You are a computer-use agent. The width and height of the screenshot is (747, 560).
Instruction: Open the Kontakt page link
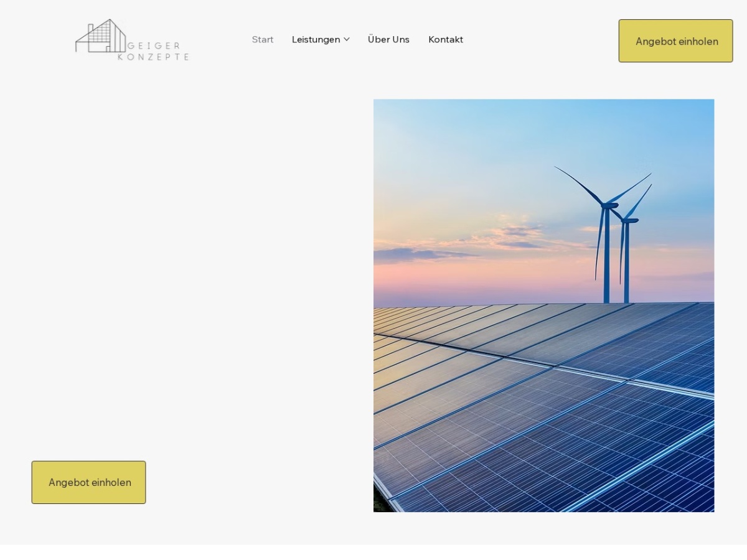[x=446, y=39]
